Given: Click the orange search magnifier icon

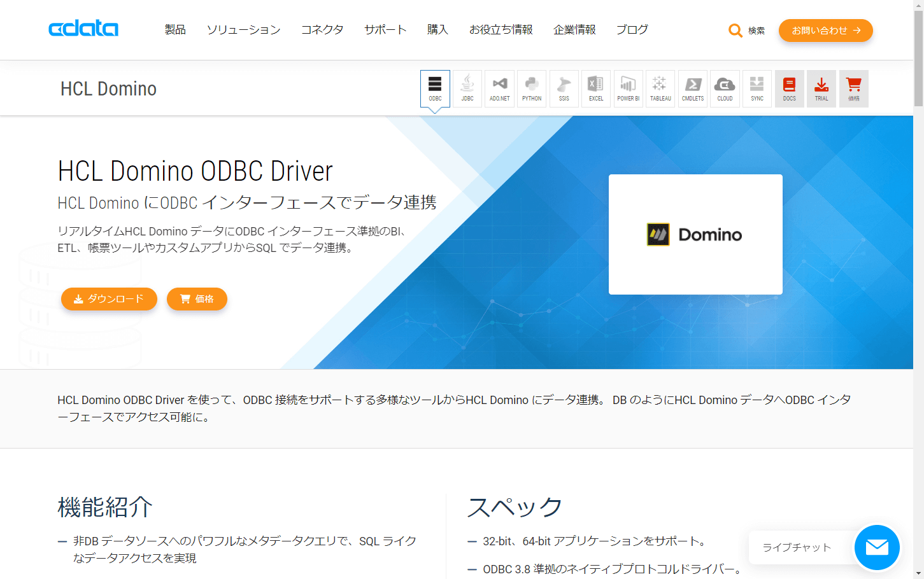Looking at the screenshot, I should coord(736,31).
